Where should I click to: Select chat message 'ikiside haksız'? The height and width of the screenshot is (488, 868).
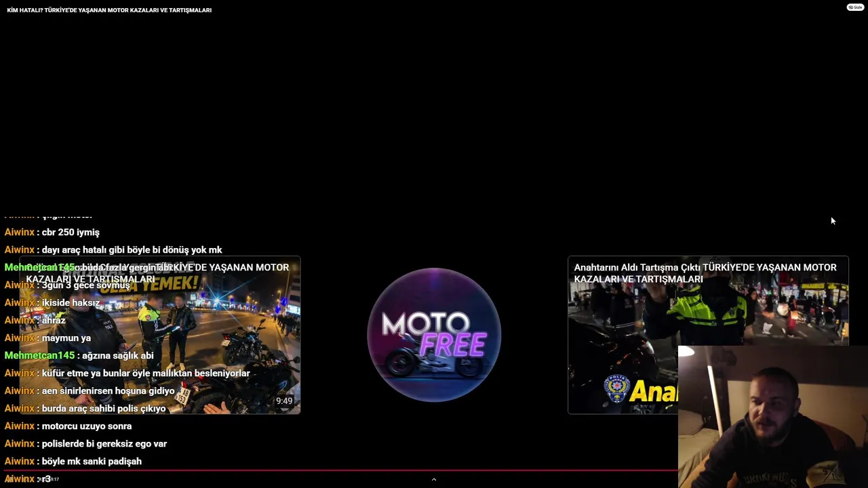tap(71, 303)
